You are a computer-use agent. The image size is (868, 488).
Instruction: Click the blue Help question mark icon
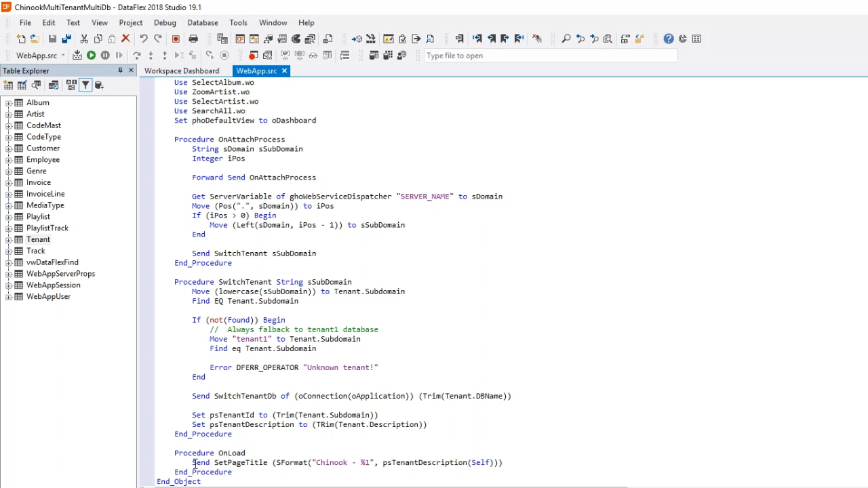pyautogui.click(x=669, y=39)
